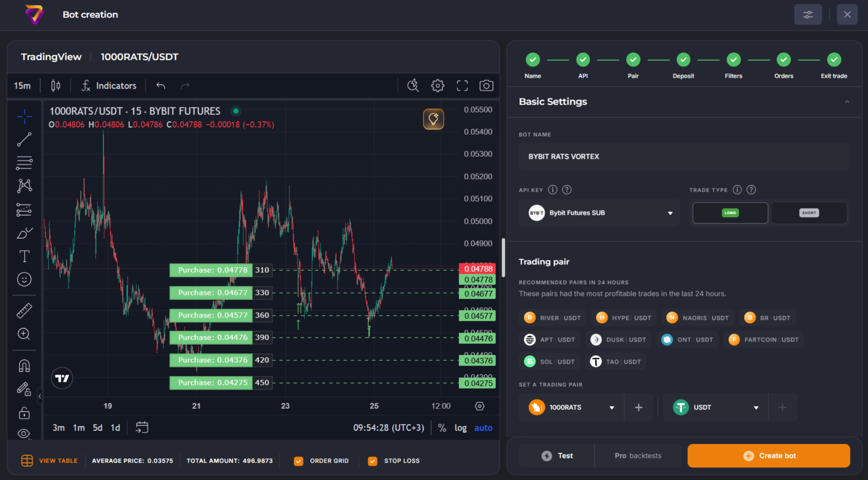Select the trend line drawing tool

(24, 139)
